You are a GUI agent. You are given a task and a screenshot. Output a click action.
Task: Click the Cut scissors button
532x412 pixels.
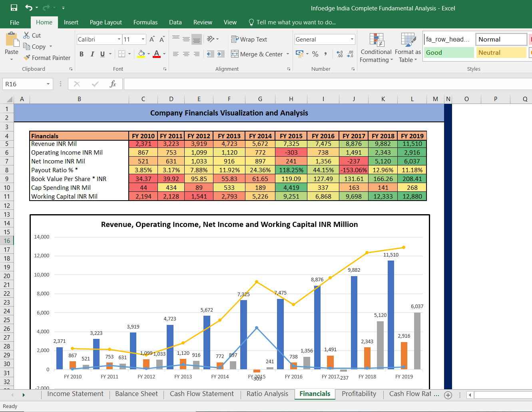pyautogui.click(x=32, y=35)
